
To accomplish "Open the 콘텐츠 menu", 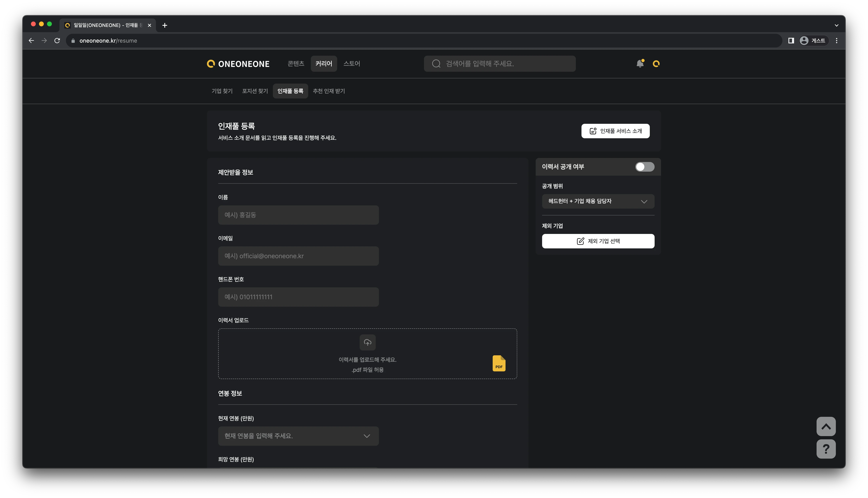I will click(x=296, y=64).
